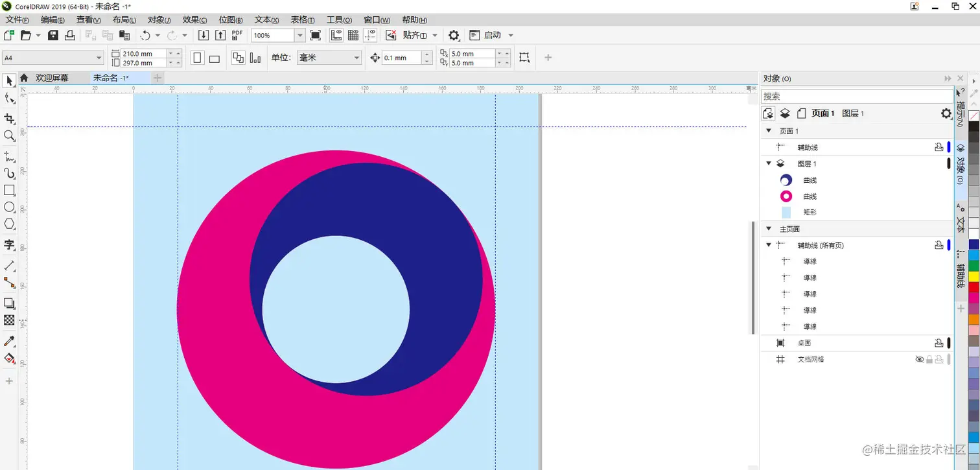Select the Crop tool
The image size is (980, 470).
point(8,119)
